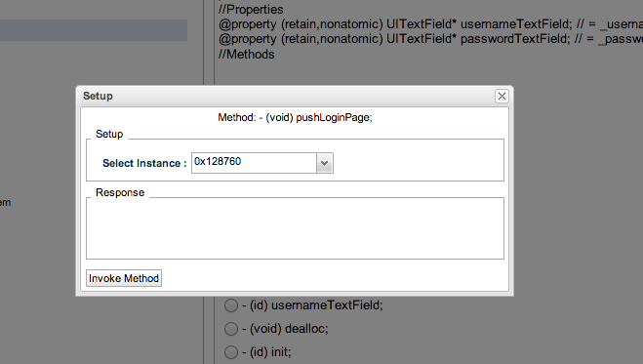Open the Select Instance dropdown arrow
Viewport: 643px width, 364px height.
pyautogui.click(x=324, y=163)
